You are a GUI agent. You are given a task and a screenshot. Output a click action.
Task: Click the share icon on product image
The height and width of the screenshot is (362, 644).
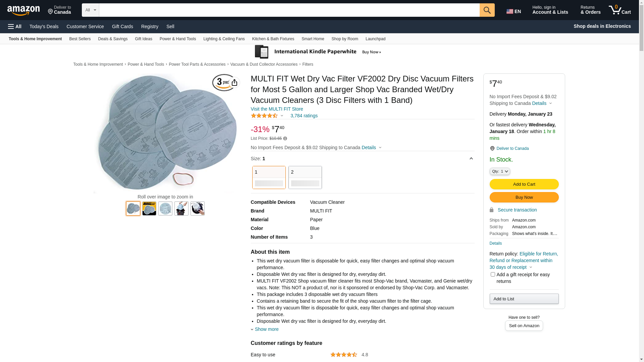[234, 82]
